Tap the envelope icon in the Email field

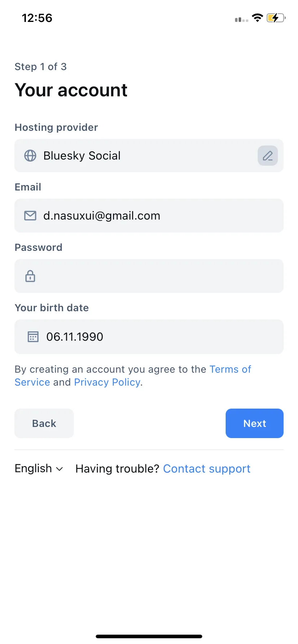point(30,216)
